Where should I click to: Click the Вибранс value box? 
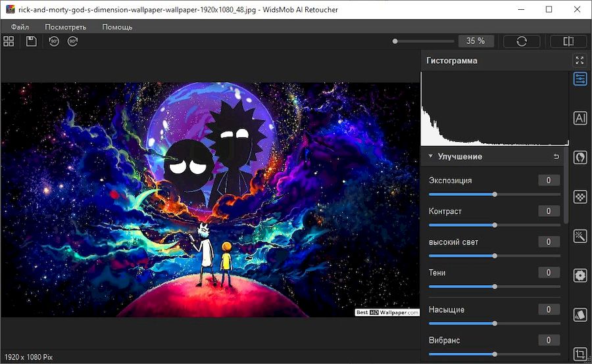tap(549, 340)
